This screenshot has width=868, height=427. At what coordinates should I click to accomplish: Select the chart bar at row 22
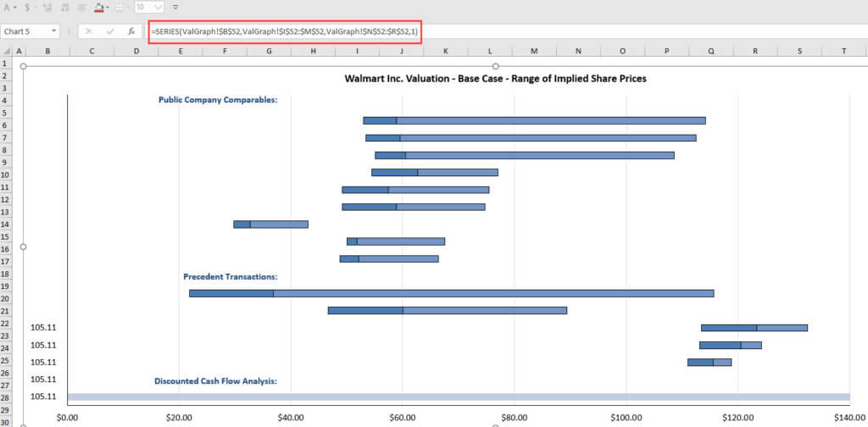pyautogui.click(x=754, y=328)
